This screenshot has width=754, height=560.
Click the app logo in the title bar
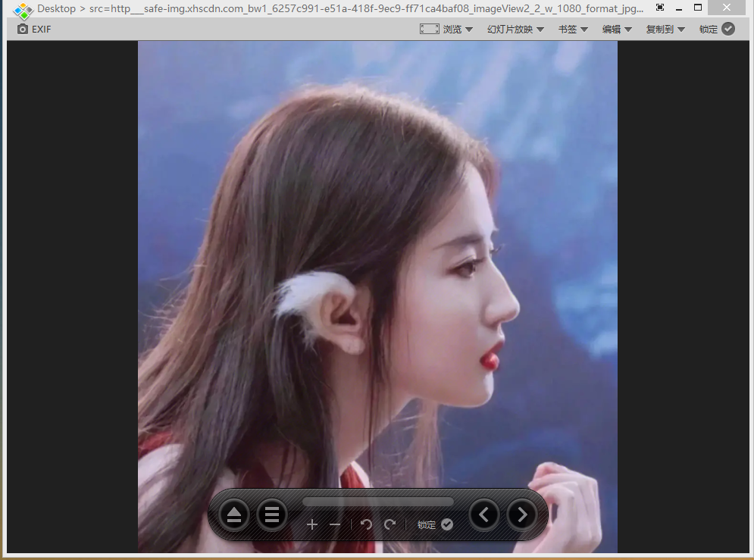23,10
